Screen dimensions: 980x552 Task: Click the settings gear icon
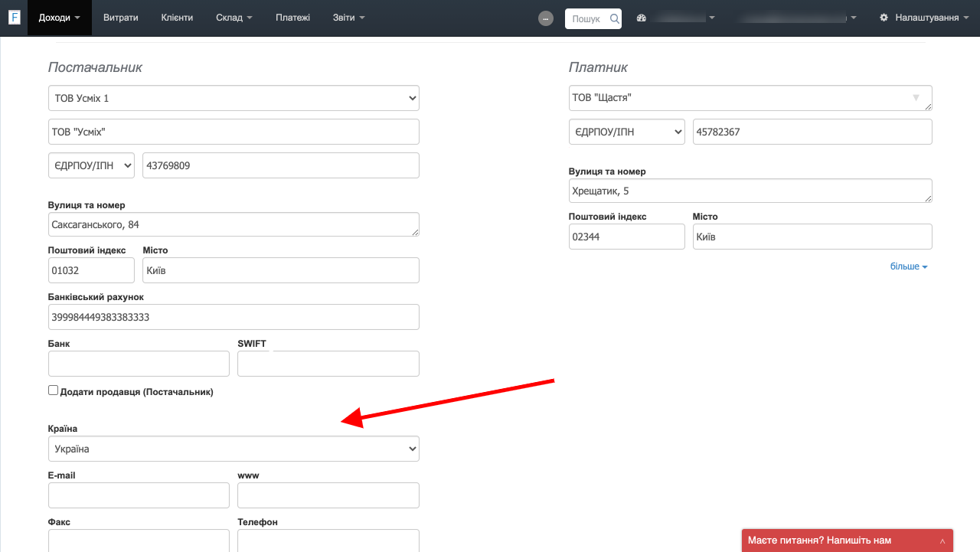pyautogui.click(x=884, y=18)
